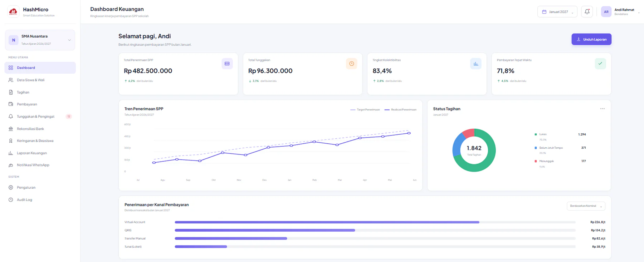Click the 'Rp 482.500.000' value
644x262 pixels.
[x=148, y=71]
